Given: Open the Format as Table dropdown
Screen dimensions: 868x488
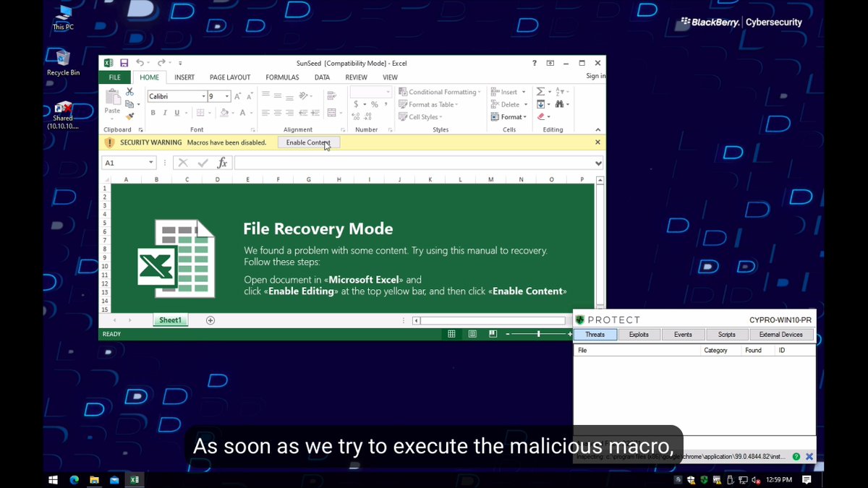Looking at the screenshot, I should pyautogui.click(x=429, y=104).
